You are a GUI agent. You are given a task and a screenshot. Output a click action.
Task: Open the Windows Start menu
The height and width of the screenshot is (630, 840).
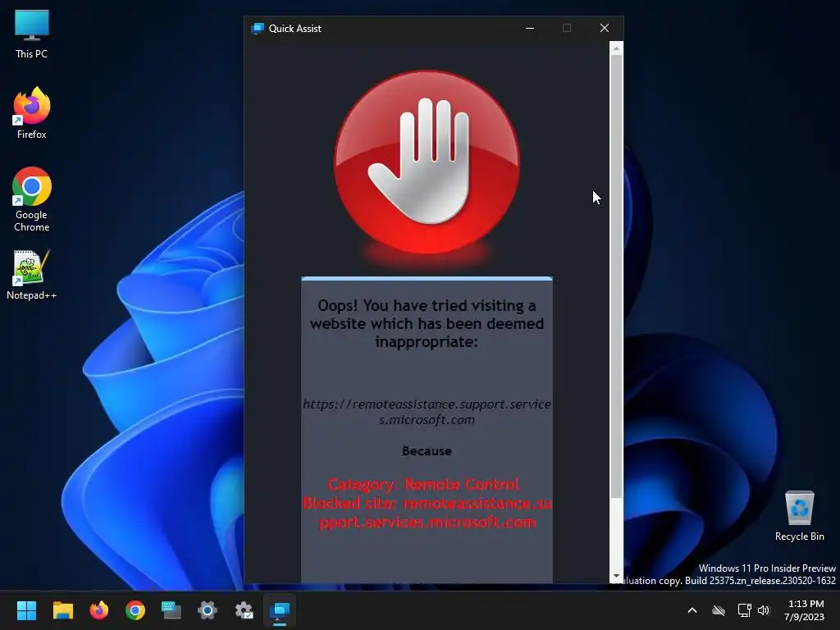coord(26,610)
